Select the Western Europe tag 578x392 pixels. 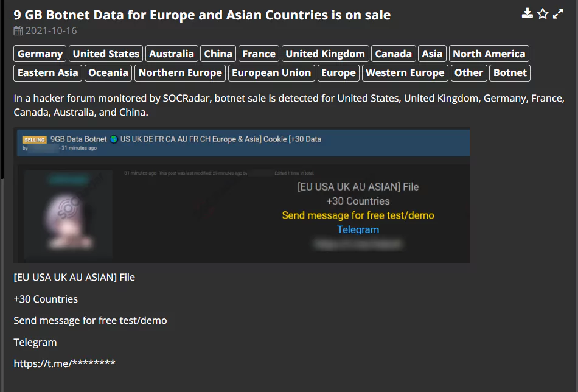click(x=405, y=73)
